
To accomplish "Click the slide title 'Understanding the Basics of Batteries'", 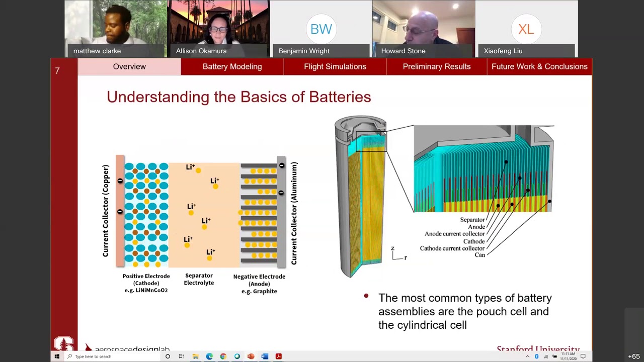I will 239,97.
